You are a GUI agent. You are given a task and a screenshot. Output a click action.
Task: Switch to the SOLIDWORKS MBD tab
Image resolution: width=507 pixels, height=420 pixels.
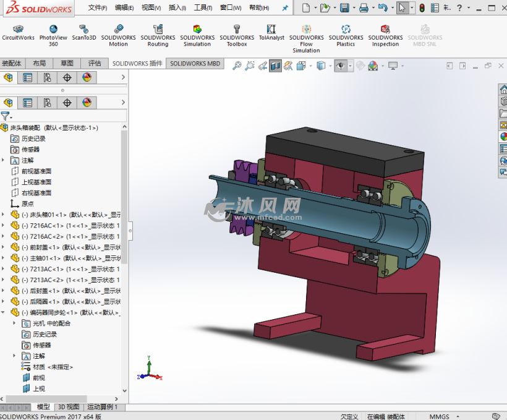(195, 64)
